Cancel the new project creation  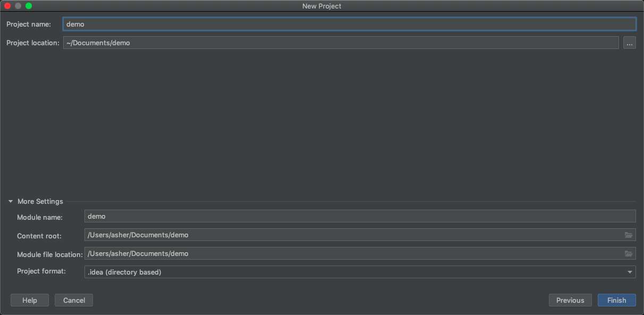click(x=74, y=300)
